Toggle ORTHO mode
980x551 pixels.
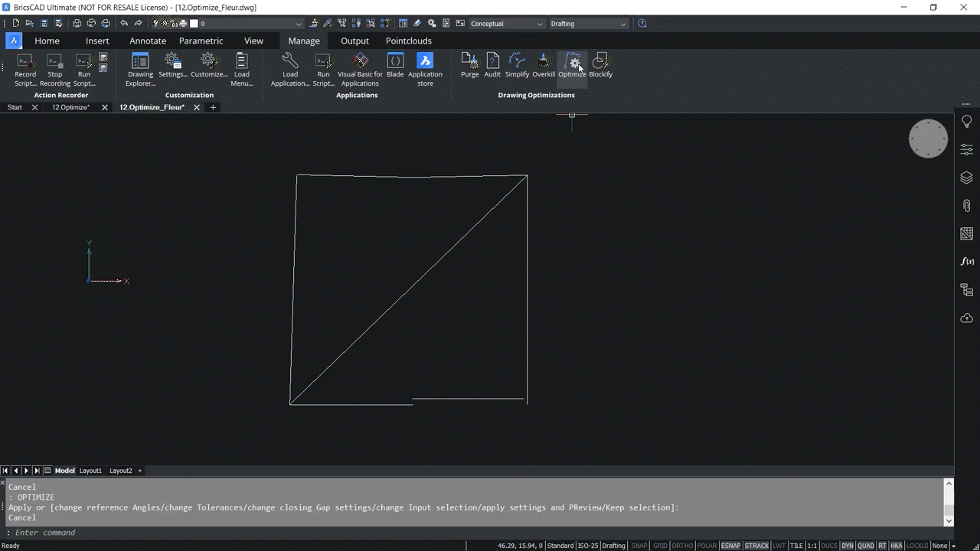pos(682,546)
